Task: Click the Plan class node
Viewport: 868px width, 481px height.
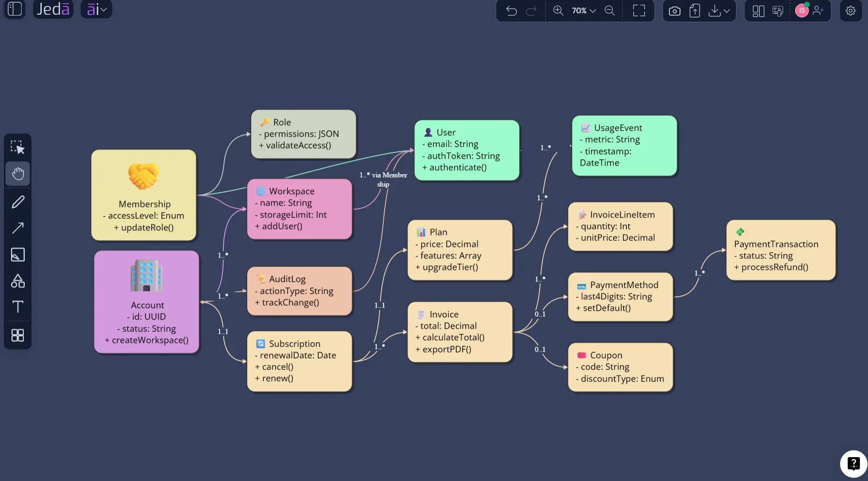Action: point(460,250)
